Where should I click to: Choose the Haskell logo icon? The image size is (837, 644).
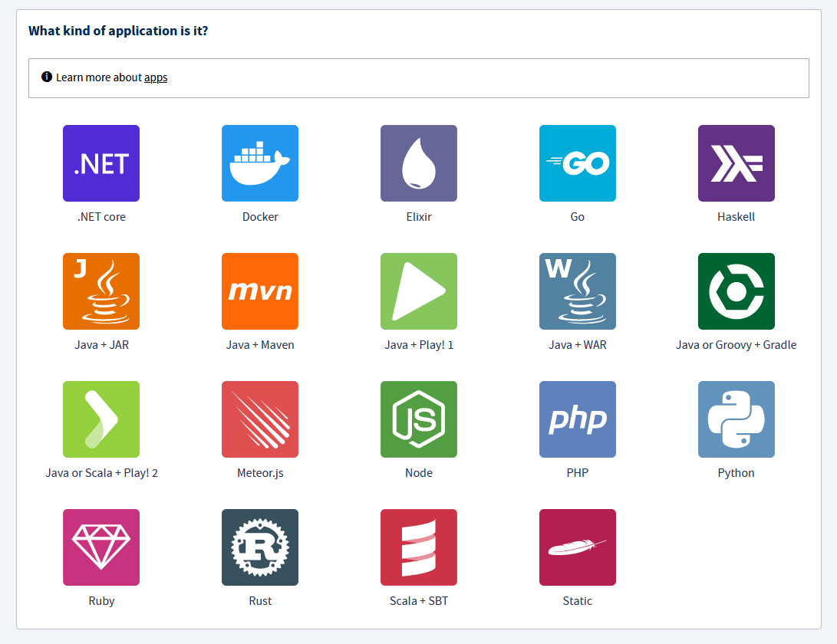[736, 163]
